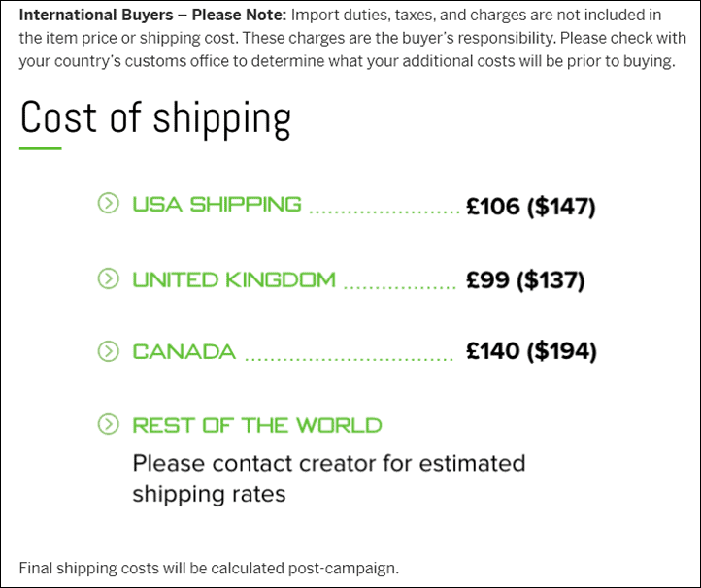
Task: Click the International Buyers – Please Note text
Action: 152,15
